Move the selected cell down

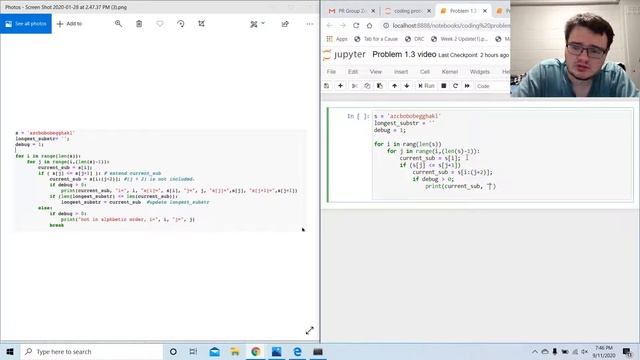(x=407, y=86)
